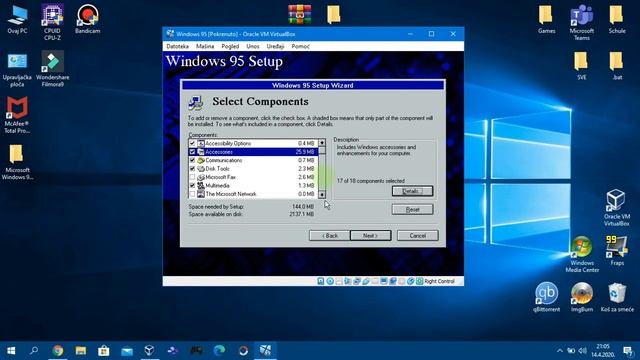Image resolution: width=640 pixels, height=360 pixels.
Task: Select the SVE folder on desktop
Action: point(581,66)
